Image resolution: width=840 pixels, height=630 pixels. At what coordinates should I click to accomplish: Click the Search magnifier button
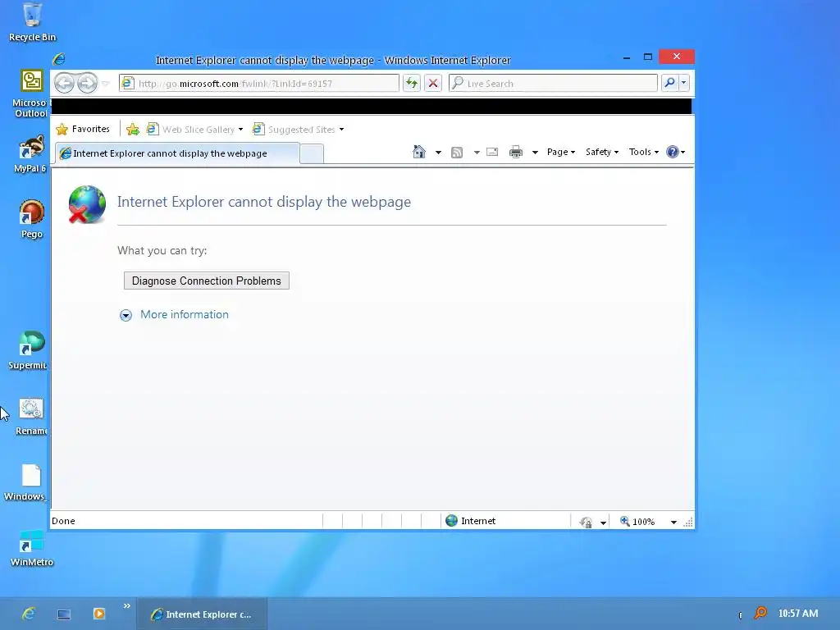pyautogui.click(x=669, y=83)
